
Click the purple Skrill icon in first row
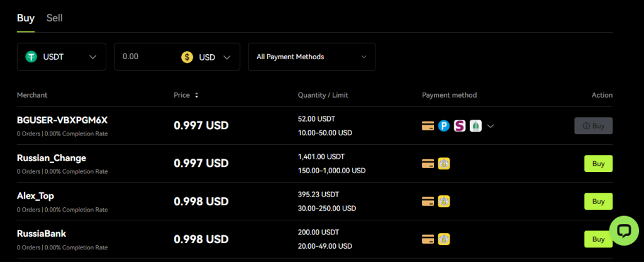(460, 126)
